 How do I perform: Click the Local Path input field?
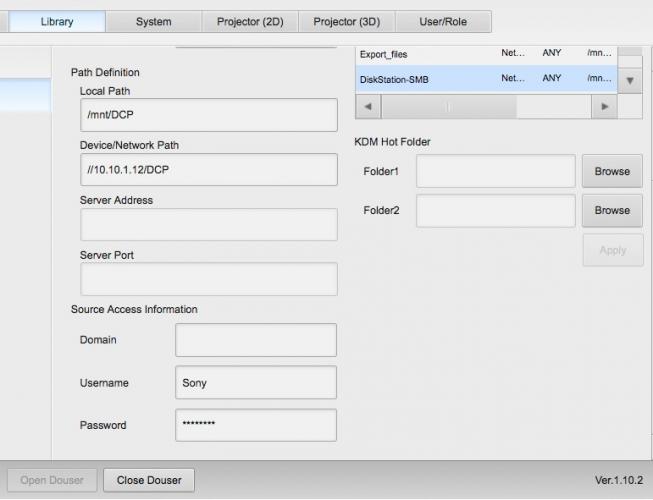coord(208,115)
